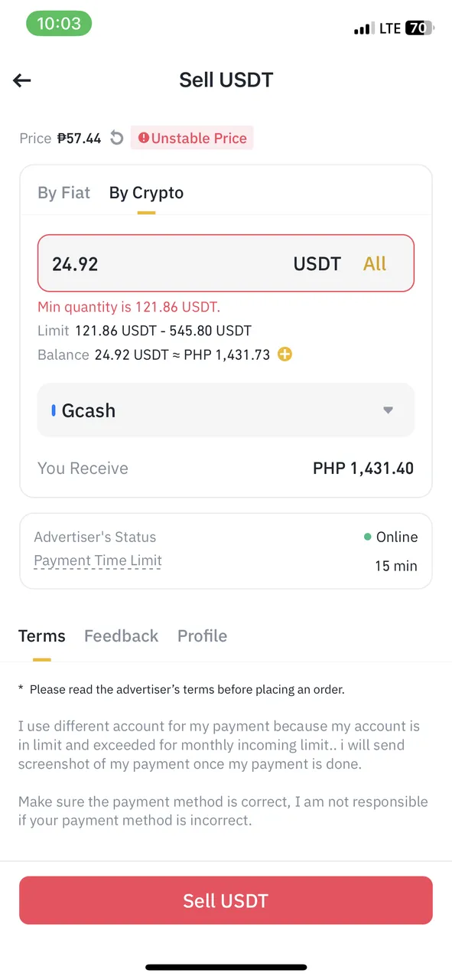Expand the Gcash payment method dropdown
This screenshot has width=452, height=980.
[x=226, y=410]
